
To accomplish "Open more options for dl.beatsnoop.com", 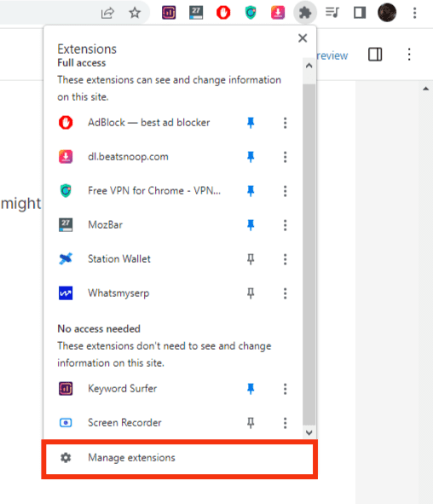I will click(x=285, y=157).
